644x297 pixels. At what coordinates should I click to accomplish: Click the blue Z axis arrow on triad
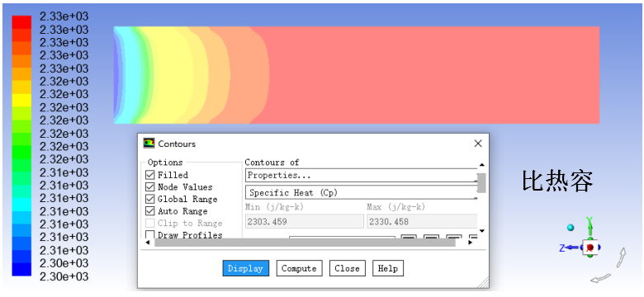tap(572, 247)
